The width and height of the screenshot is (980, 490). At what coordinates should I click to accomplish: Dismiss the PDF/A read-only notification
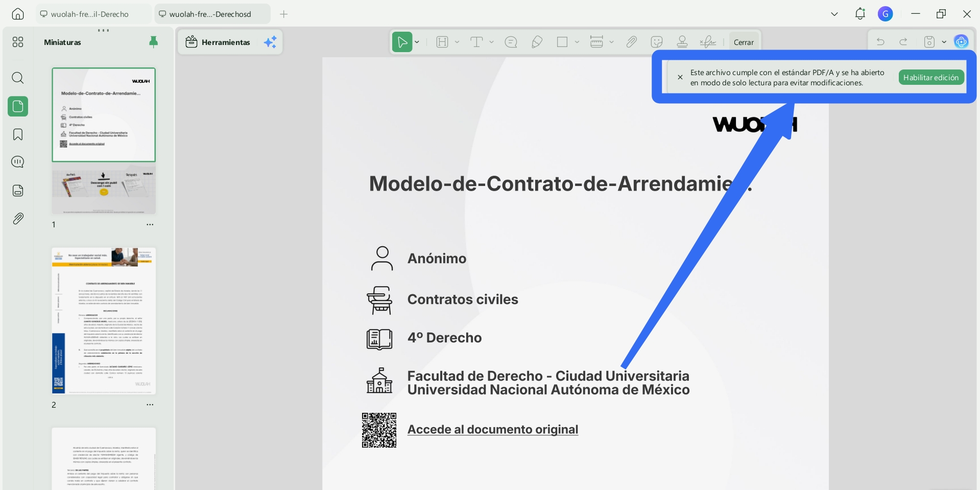tap(680, 77)
